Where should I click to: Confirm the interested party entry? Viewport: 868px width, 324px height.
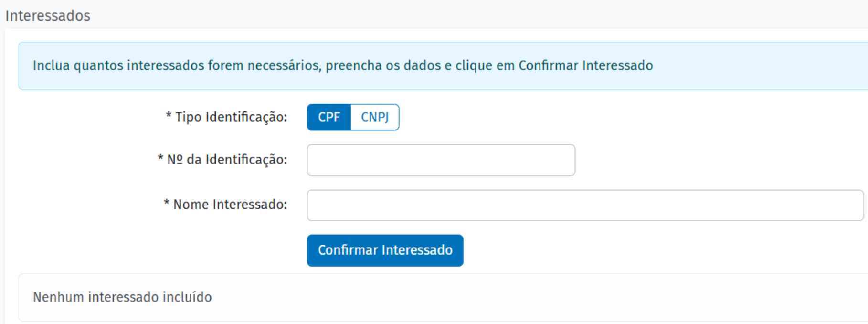pyautogui.click(x=385, y=250)
